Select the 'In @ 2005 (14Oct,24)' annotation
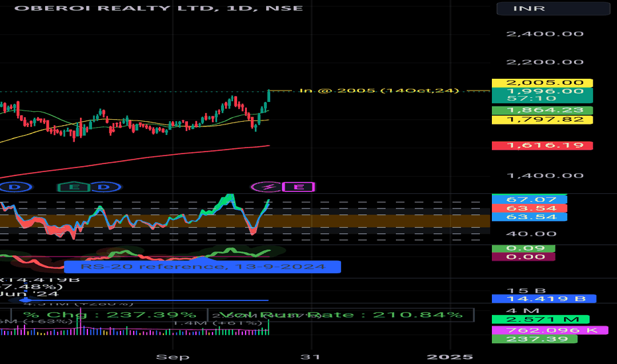Image resolution: width=617 pixels, height=364 pixels. (x=379, y=91)
